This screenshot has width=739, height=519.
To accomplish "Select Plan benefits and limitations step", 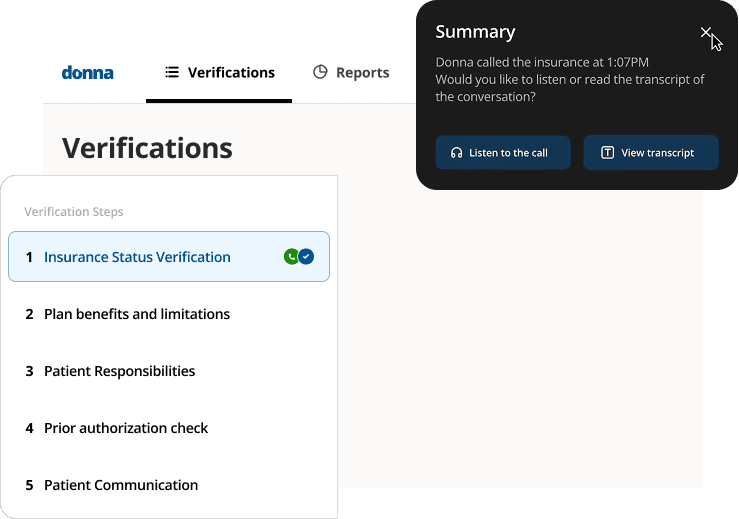I will point(169,314).
